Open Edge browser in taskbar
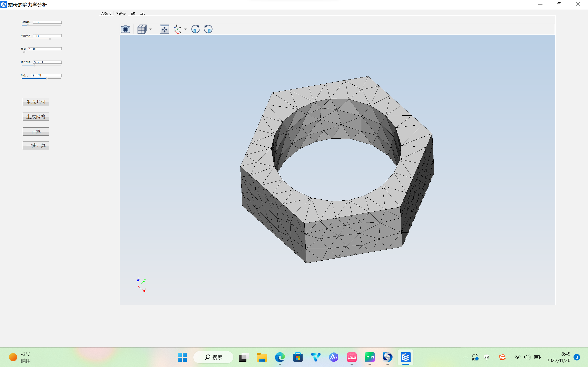 [279, 357]
